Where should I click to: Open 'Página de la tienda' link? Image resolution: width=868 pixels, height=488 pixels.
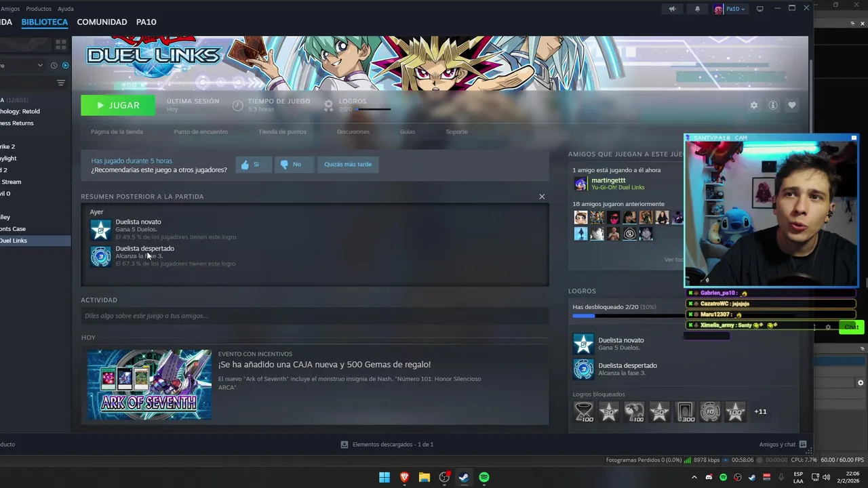click(117, 131)
